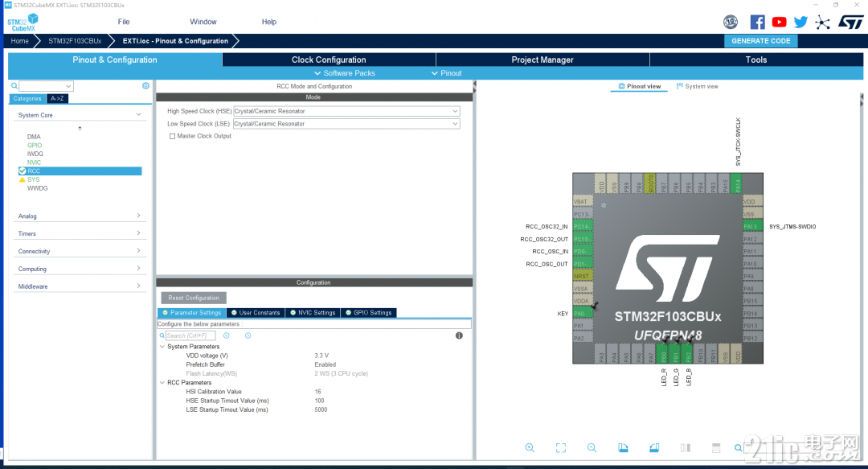
Task: Click the STM32CubeMX logo
Action: click(x=23, y=23)
